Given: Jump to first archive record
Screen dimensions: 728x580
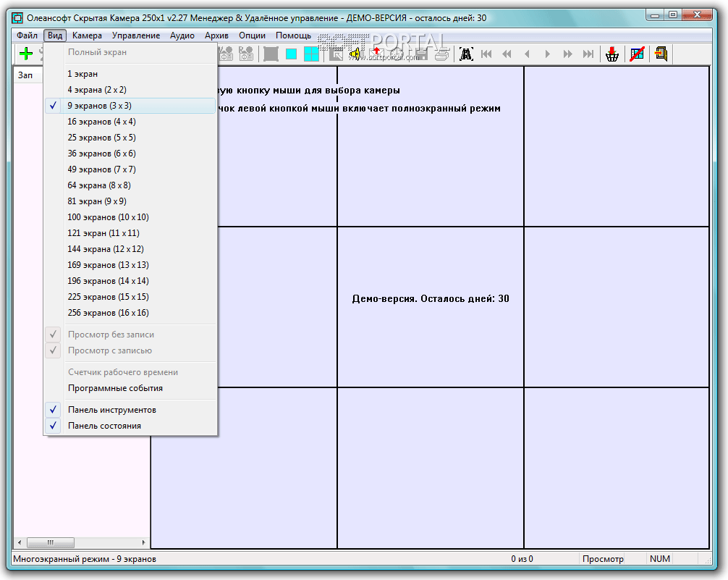Looking at the screenshot, I should click(x=486, y=54).
